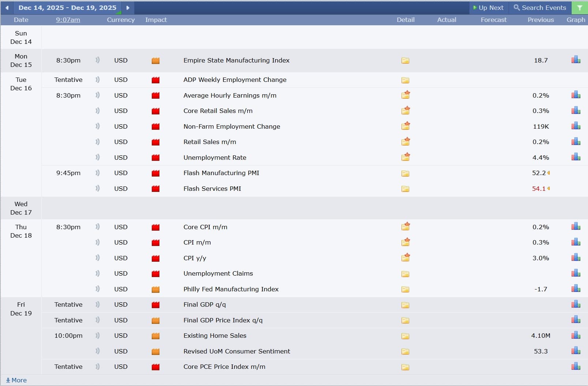Click the More link at bottom
This screenshot has width=588, height=386.
click(x=15, y=380)
